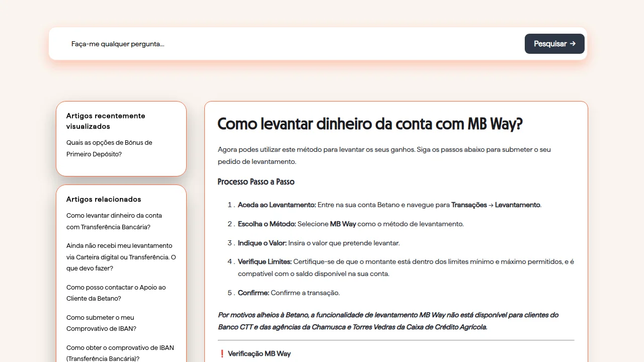Click the Pesquisar search button
Viewport: 644px width, 362px height.
click(x=554, y=44)
